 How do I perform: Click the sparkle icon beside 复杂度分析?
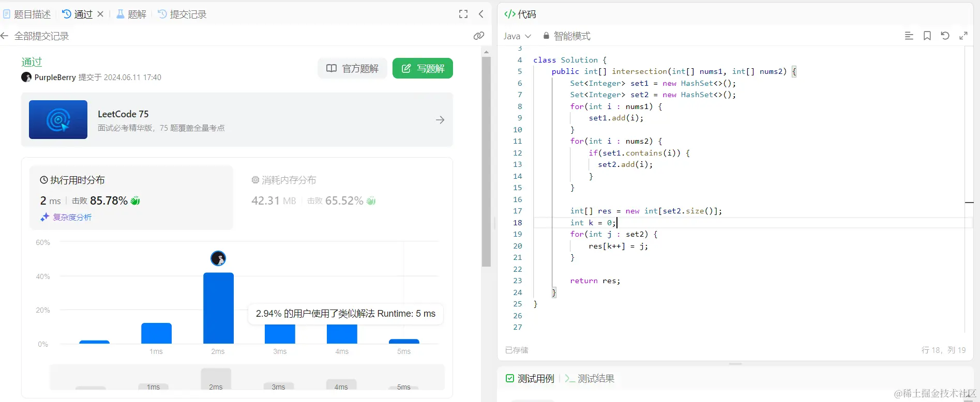(x=45, y=217)
